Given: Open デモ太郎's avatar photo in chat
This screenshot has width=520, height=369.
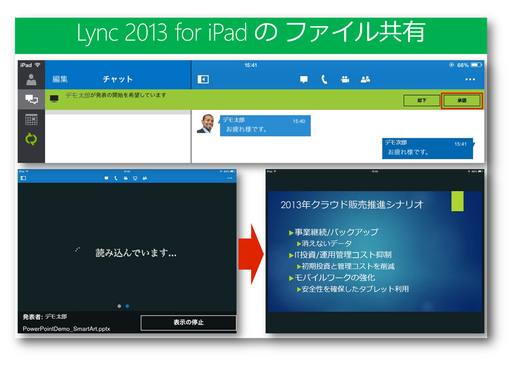Looking at the screenshot, I should click(x=206, y=124).
